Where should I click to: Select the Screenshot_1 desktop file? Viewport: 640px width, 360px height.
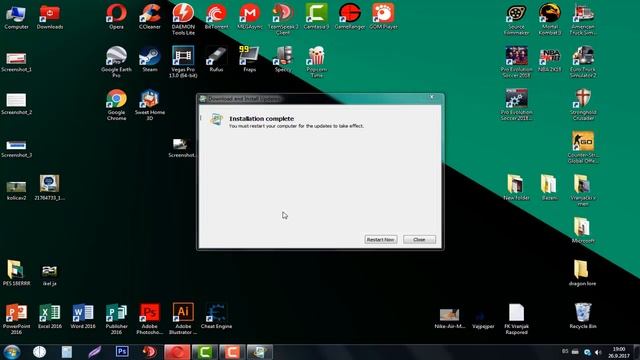click(16, 62)
